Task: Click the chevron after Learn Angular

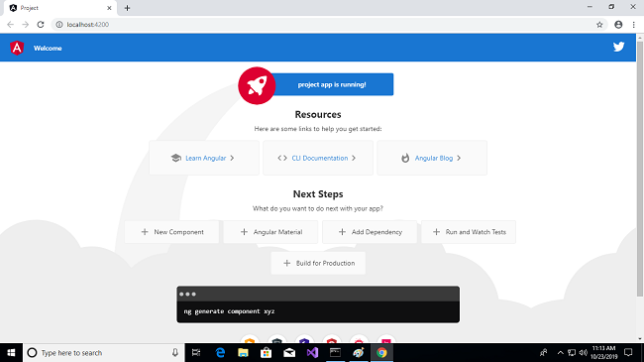Action: pos(232,158)
